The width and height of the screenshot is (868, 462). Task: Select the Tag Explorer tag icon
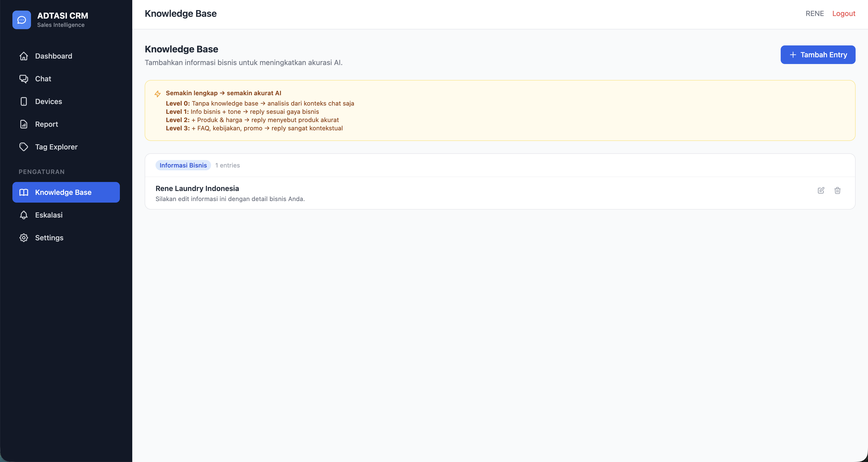[24, 147]
